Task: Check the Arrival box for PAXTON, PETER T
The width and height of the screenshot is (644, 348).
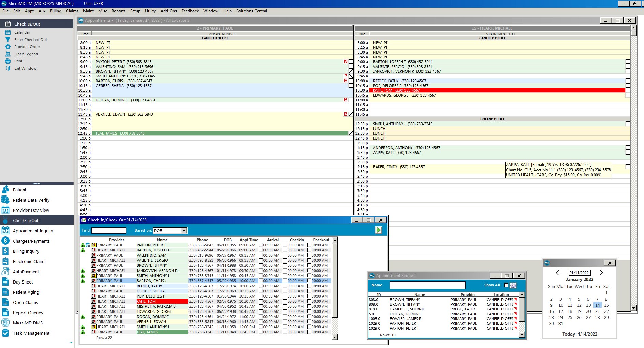Action: point(261,245)
